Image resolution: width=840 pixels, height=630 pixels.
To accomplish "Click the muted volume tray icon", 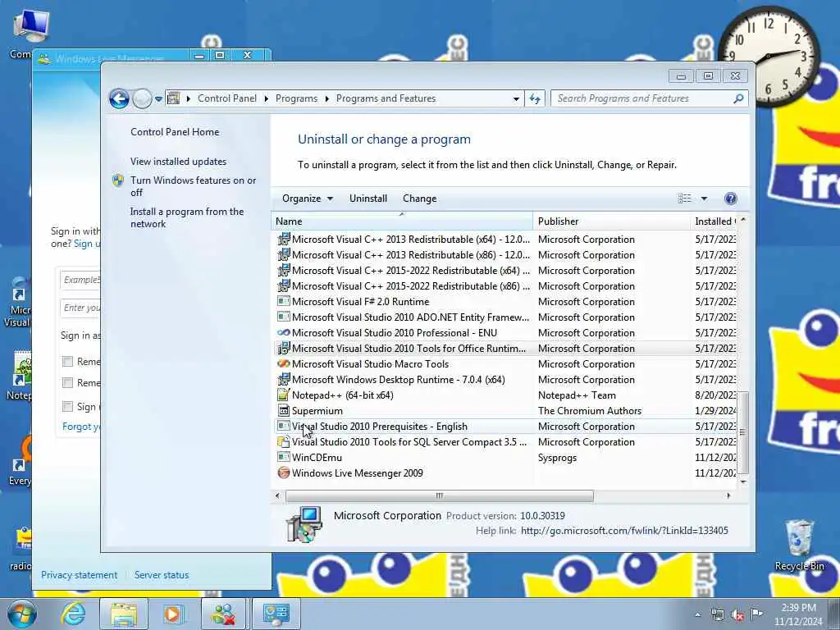I will point(737,615).
